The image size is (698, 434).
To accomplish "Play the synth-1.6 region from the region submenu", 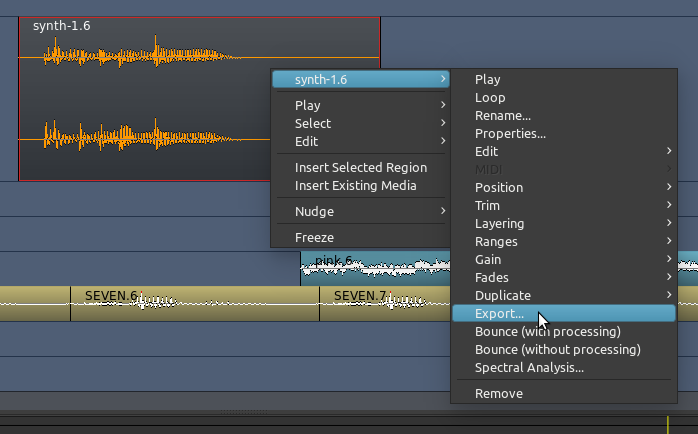I will (x=564, y=80).
